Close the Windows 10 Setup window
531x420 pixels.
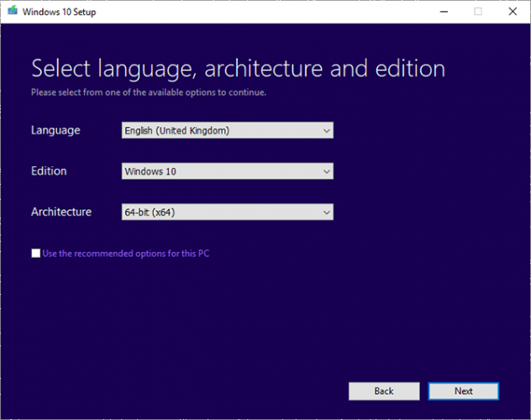(512, 12)
